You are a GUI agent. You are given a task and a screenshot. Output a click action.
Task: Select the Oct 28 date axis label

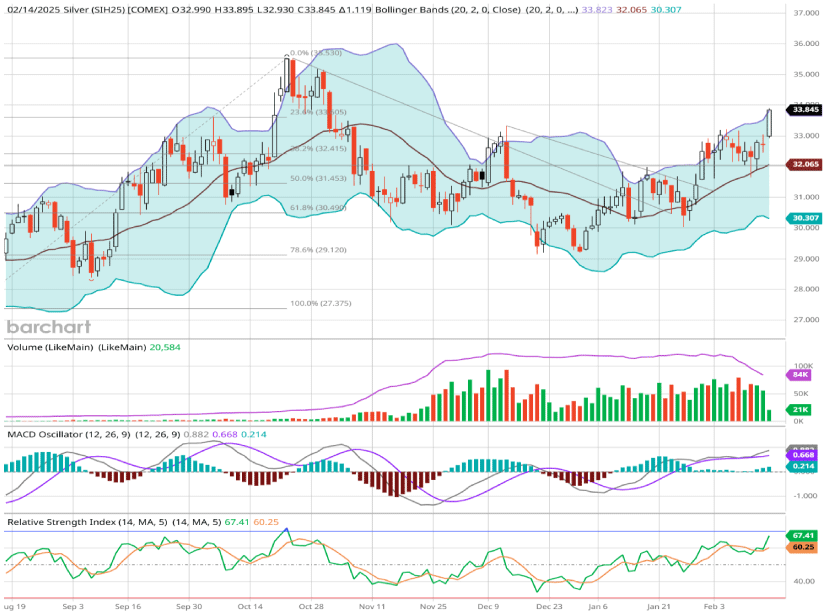312,606
